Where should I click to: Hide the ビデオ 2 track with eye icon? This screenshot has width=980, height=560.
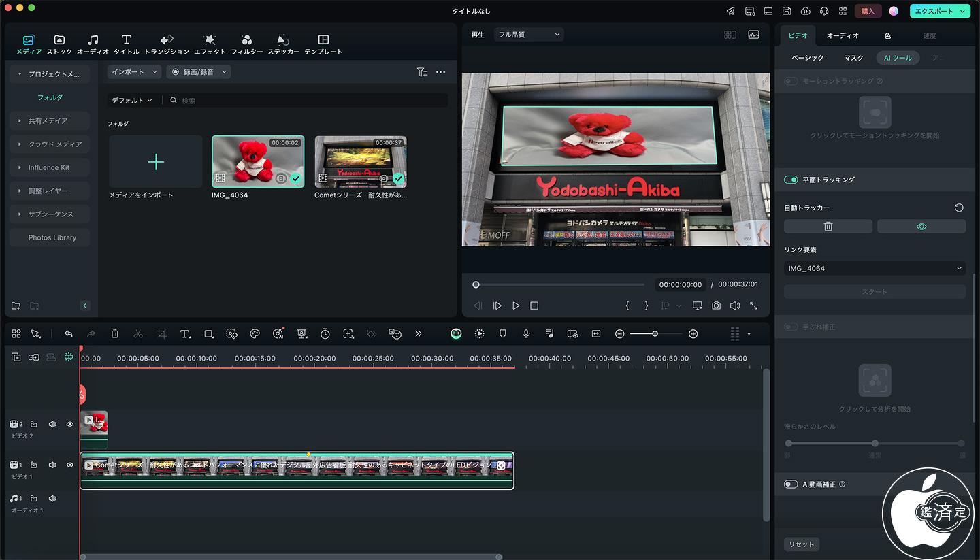point(69,424)
